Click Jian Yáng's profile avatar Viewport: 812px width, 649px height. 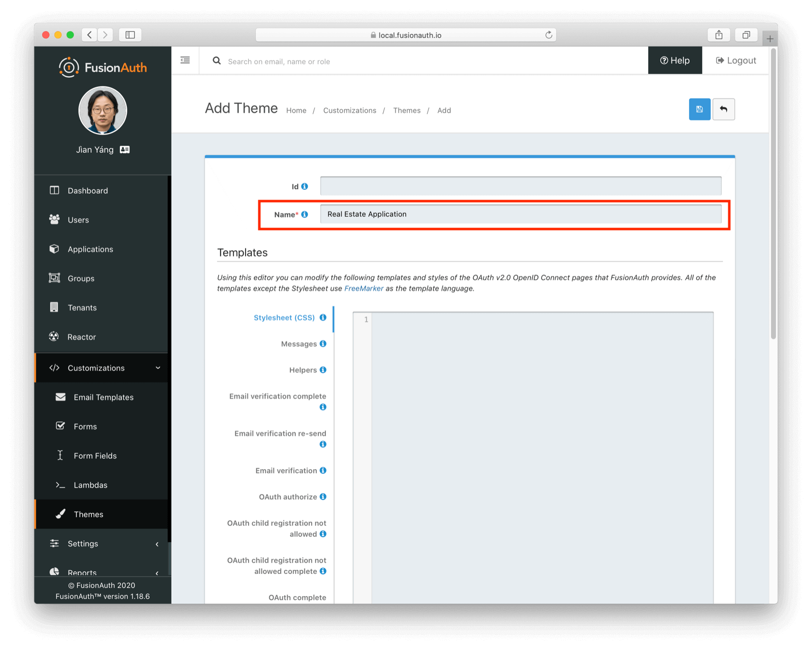(103, 110)
